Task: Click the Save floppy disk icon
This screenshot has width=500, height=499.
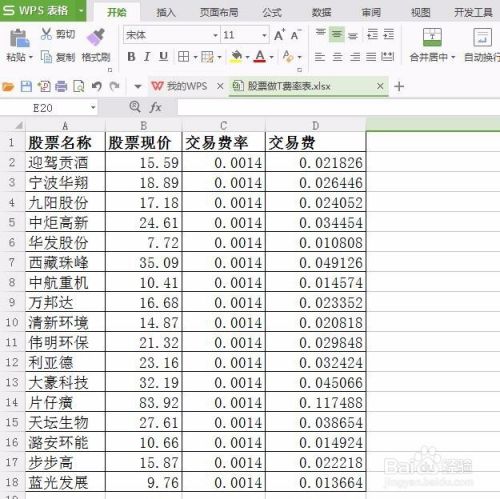Action: pos(26,87)
